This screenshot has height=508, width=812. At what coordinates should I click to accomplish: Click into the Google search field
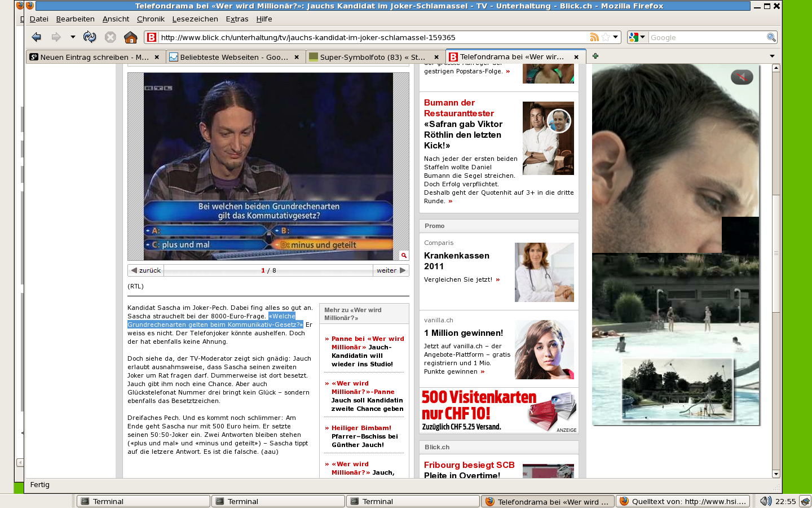706,37
